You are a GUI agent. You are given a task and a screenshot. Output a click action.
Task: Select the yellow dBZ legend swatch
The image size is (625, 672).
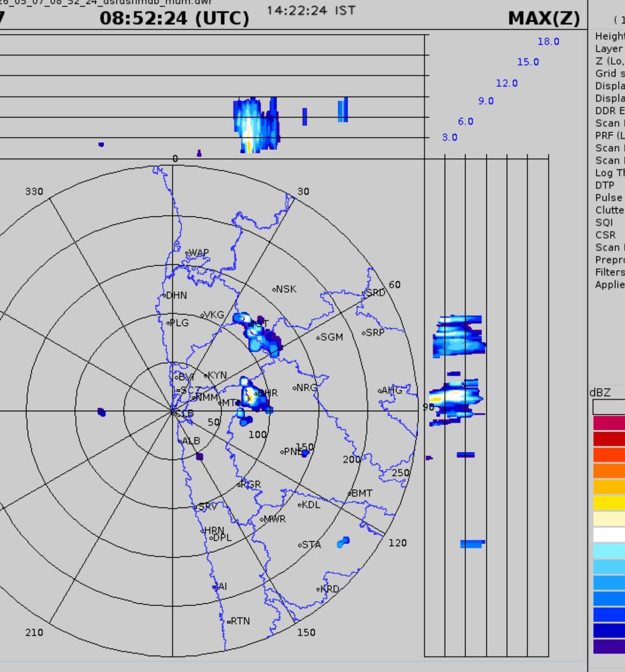tap(609, 503)
